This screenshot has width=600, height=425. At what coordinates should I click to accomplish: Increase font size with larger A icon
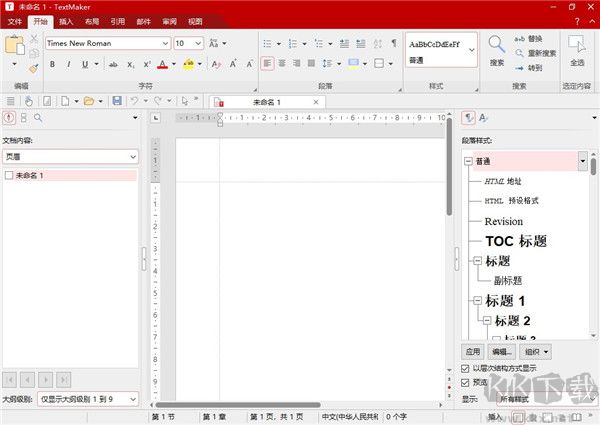coord(233,64)
